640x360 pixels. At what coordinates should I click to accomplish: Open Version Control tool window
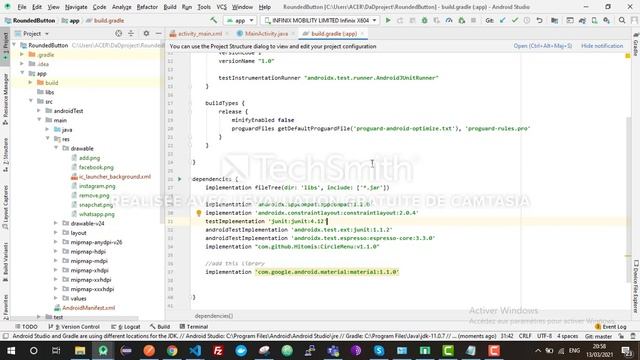(x=74, y=327)
